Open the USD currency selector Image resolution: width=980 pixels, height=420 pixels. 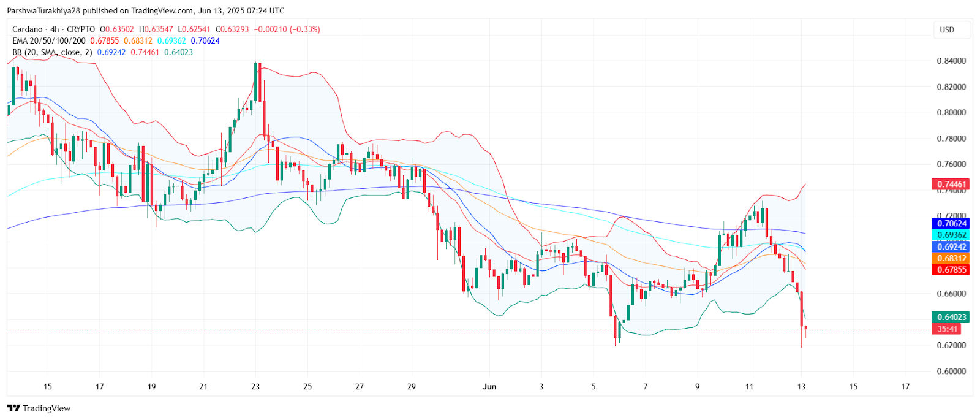pyautogui.click(x=947, y=30)
